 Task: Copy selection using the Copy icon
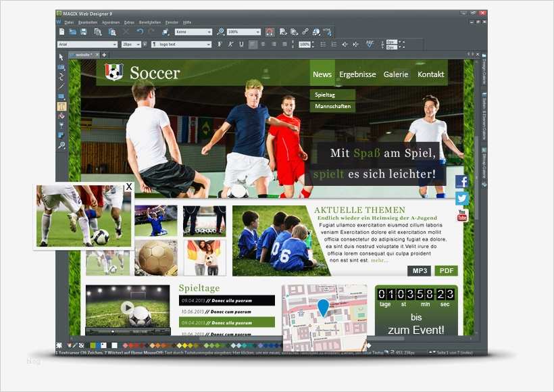click(98, 32)
